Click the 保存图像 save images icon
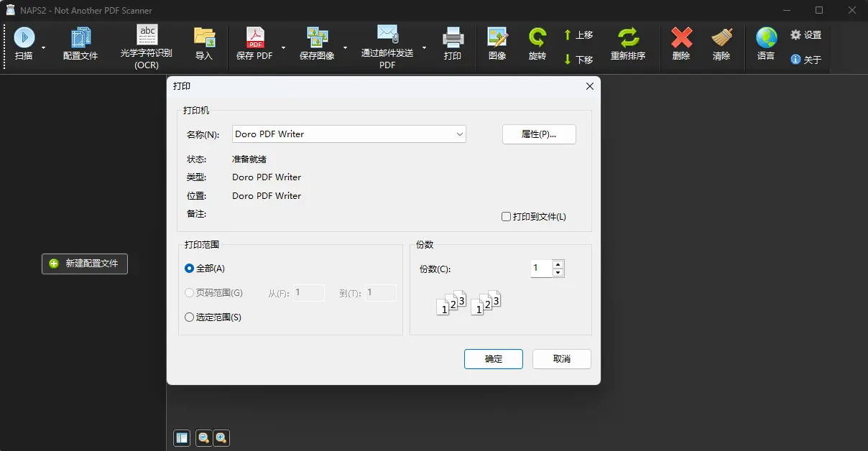The height and width of the screenshot is (451, 868). pyautogui.click(x=317, y=37)
